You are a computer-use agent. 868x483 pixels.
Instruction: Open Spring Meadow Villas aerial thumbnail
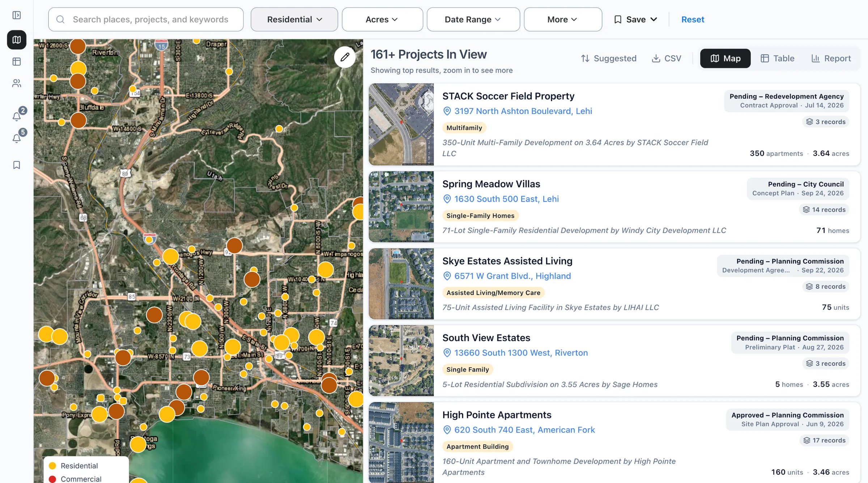[x=401, y=207]
